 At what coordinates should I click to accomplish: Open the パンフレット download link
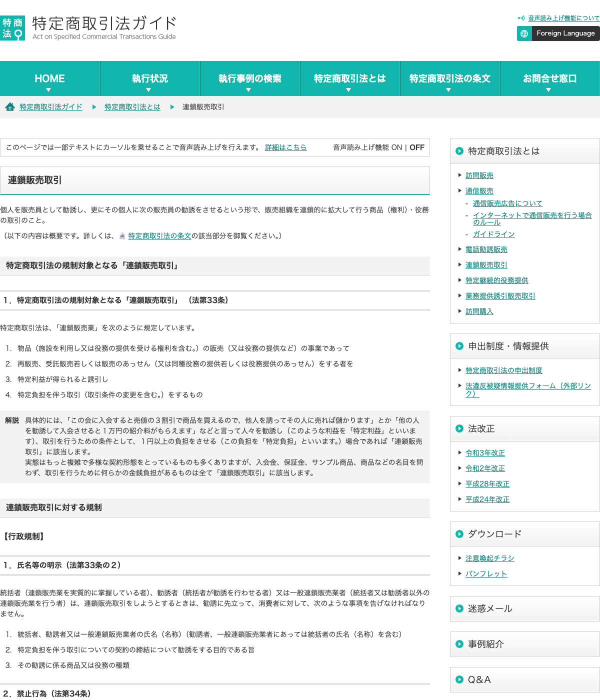(x=486, y=574)
